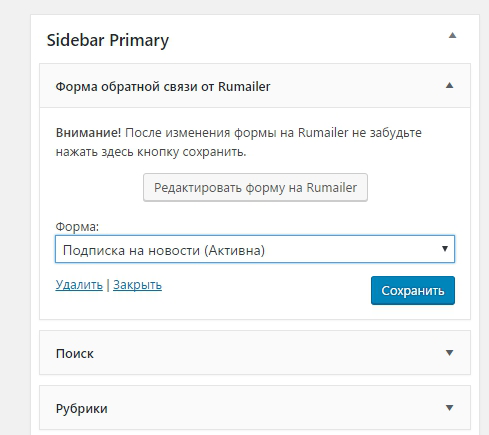Expand the Рубрики widget arrow
Image resolution: width=489 pixels, height=435 pixels.
[449, 408]
